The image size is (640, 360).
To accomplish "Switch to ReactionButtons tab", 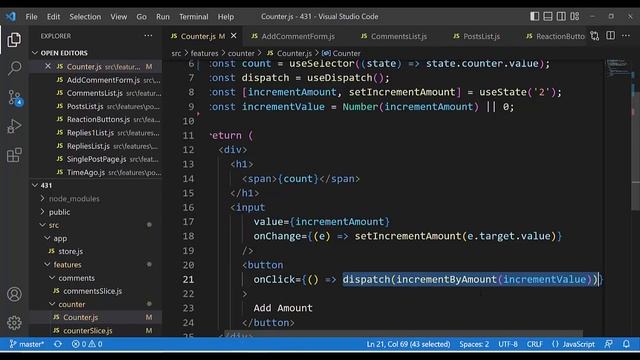I will point(555,36).
